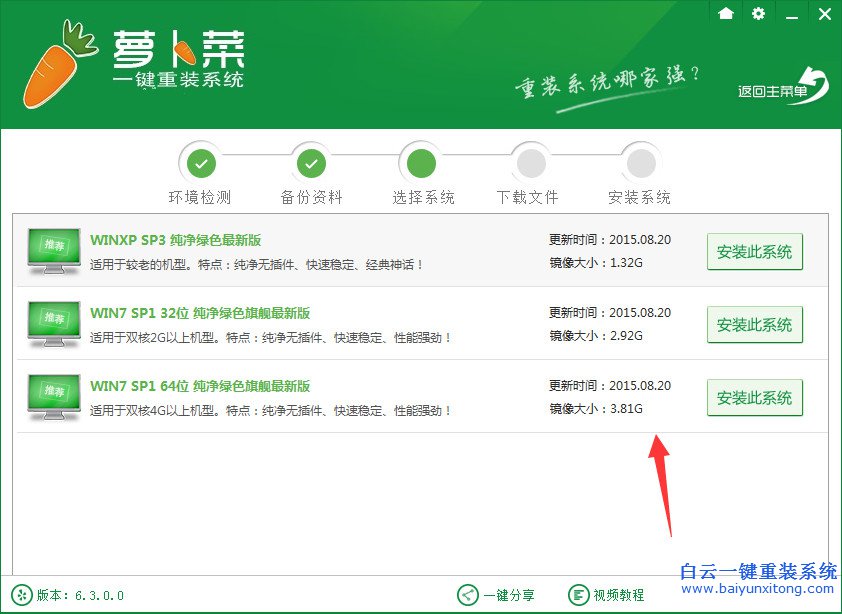Screen dimensions: 842x614
Task: Click the completed 环境检测 step circle
Action: [202, 161]
